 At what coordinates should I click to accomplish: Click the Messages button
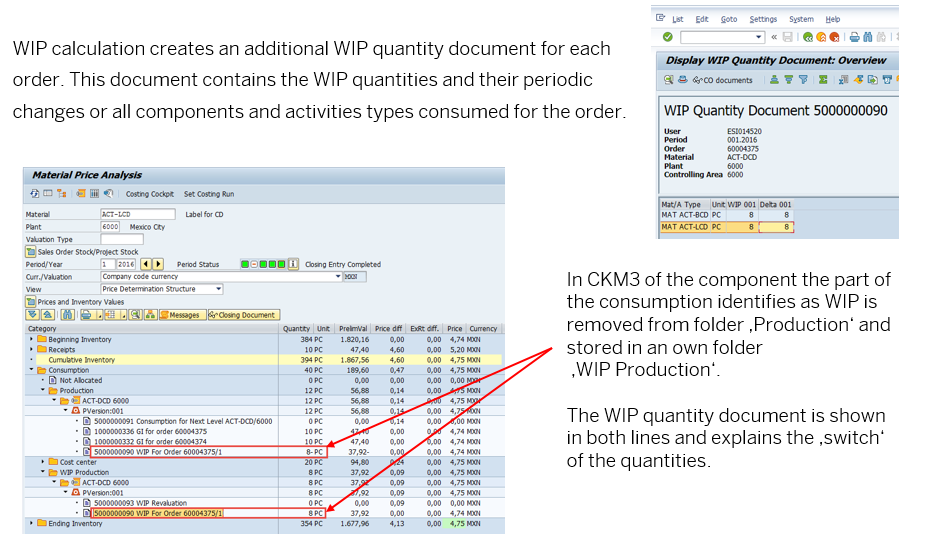pyautogui.click(x=182, y=315)
